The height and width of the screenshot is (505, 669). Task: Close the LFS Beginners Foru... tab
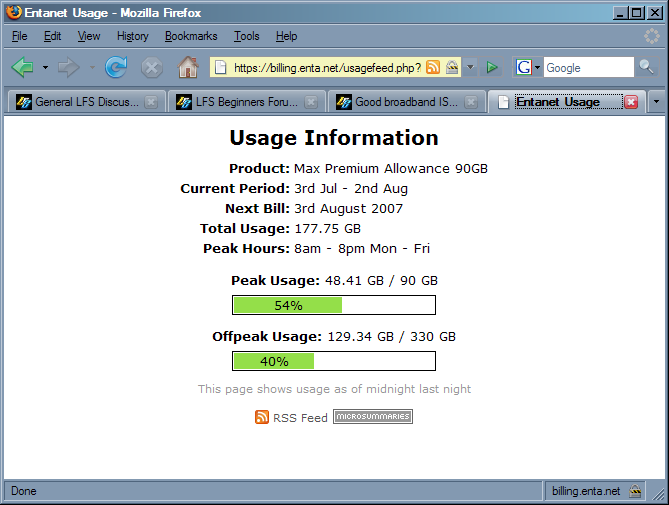tap(311, 102)
